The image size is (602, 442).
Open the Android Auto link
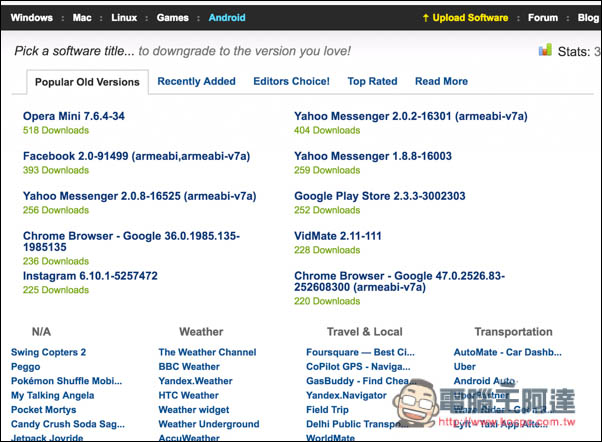coord(485,381)
